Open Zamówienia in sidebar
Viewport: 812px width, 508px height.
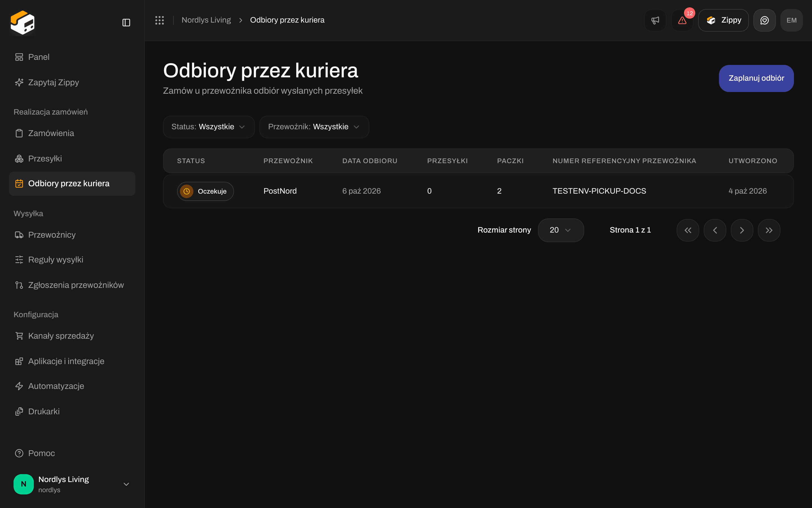point(72,133)
